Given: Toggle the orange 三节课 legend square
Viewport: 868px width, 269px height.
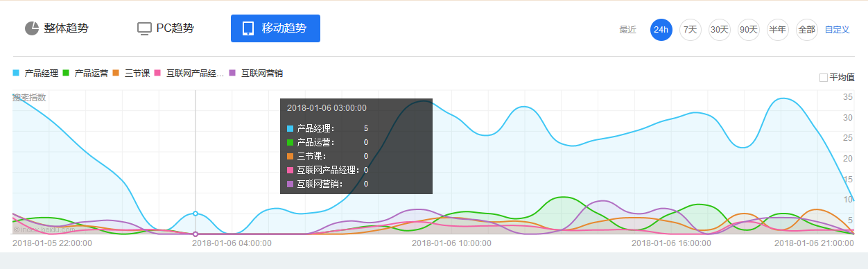Looking at the screenshot, I should point(116,73).
